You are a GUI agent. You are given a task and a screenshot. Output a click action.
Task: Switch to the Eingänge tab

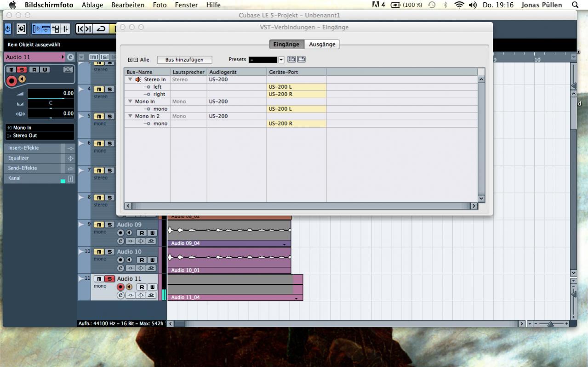click(x=286, y=45)
